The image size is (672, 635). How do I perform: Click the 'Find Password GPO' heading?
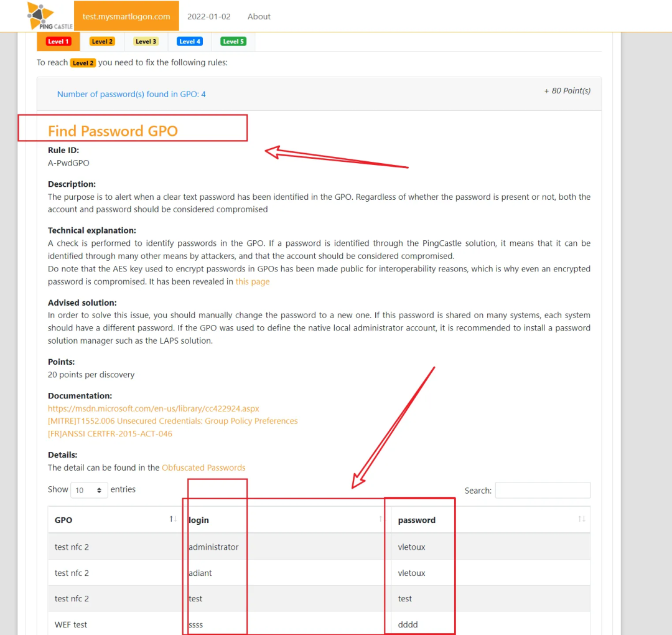click(x=113, y=131)
